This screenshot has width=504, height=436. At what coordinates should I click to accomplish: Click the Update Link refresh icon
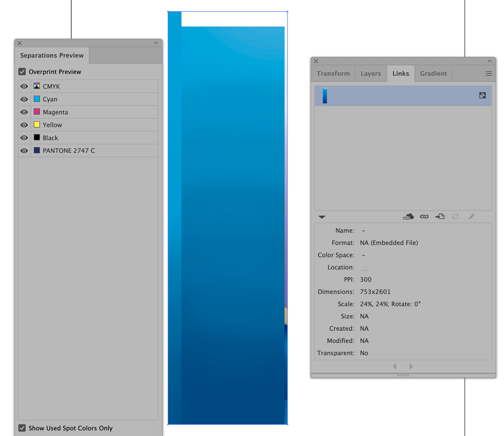pyautogui.click(x=455, y=217)
